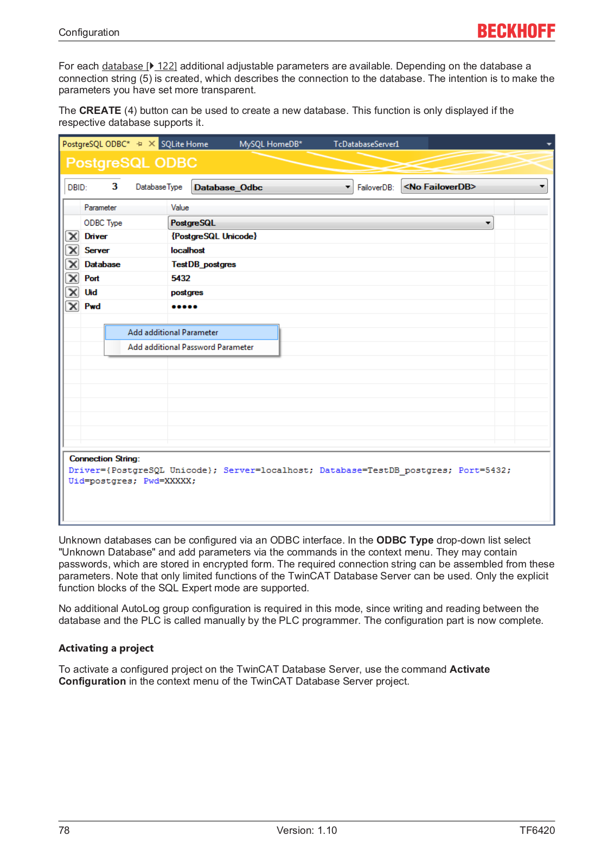Click the TF6420 footer label

tap(537, 831)
